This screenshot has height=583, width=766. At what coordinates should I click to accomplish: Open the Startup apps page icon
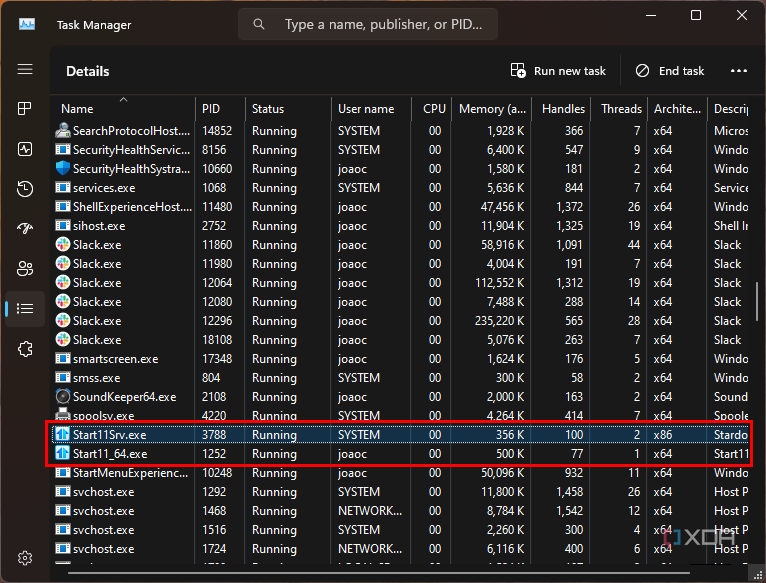(x=25, y=228)
